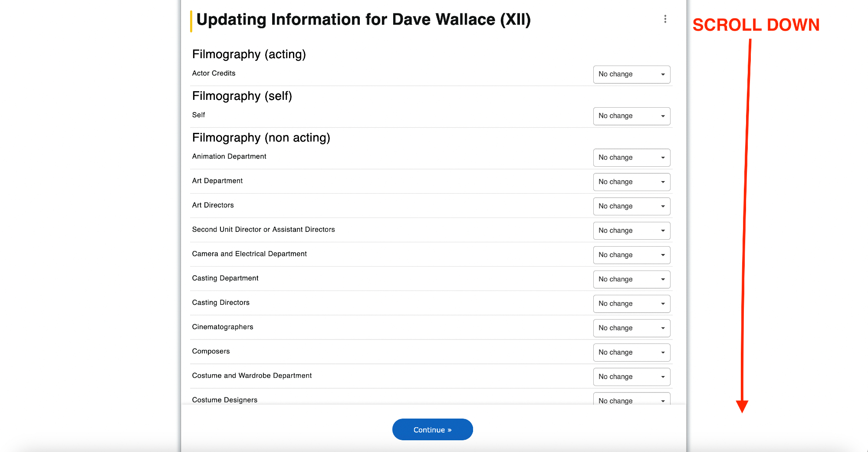Open Costume and Wardrobe Department dropdown
The height and width of the screenshot is (452, 868).
(631, 376)
